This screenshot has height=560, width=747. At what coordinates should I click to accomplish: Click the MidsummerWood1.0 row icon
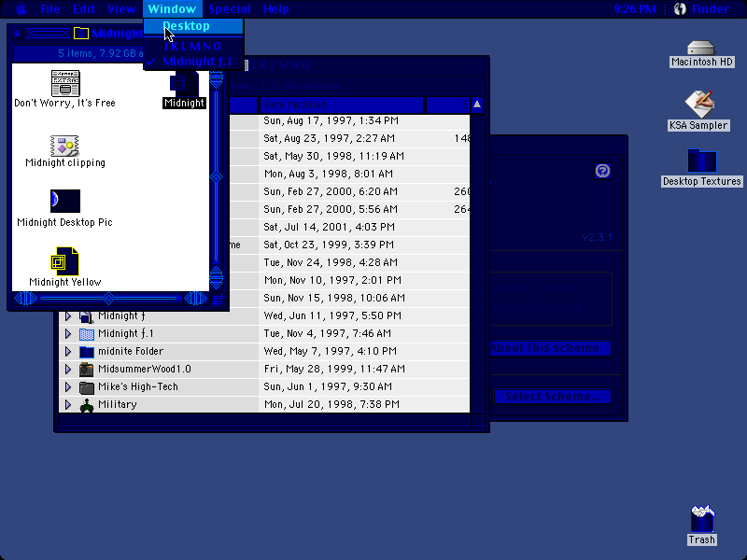click(86, 370)
